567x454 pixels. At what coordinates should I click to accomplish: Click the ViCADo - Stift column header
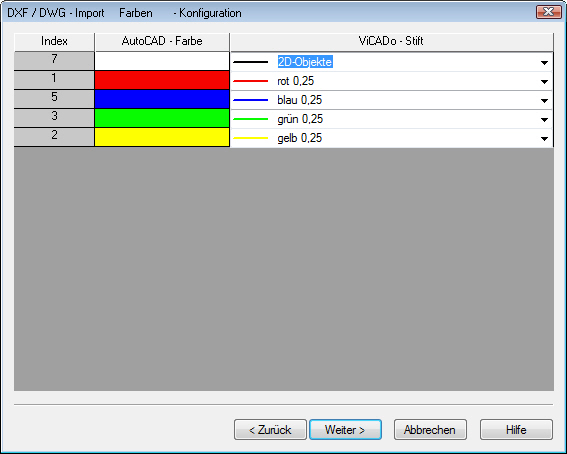[391, 41]
